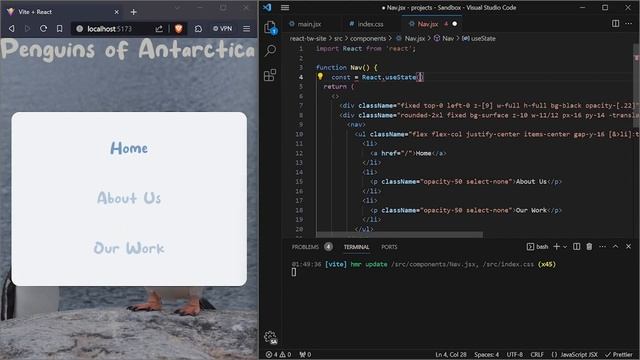This screenshot has width=640, height=360.
Task: Click the lightbulb code action on line 4
Action: click(x=320, y=76)
